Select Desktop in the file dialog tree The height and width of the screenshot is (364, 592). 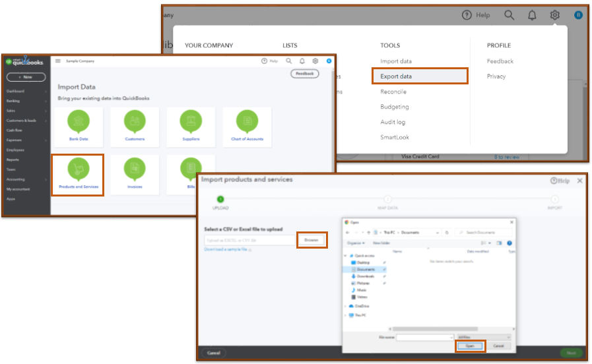click(x=363, y=262)
